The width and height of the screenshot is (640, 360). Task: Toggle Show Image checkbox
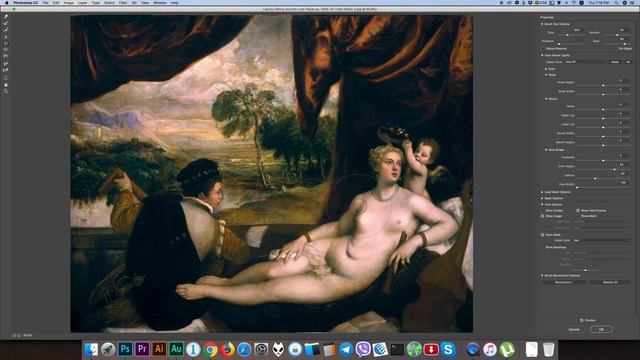pos(542,216)
